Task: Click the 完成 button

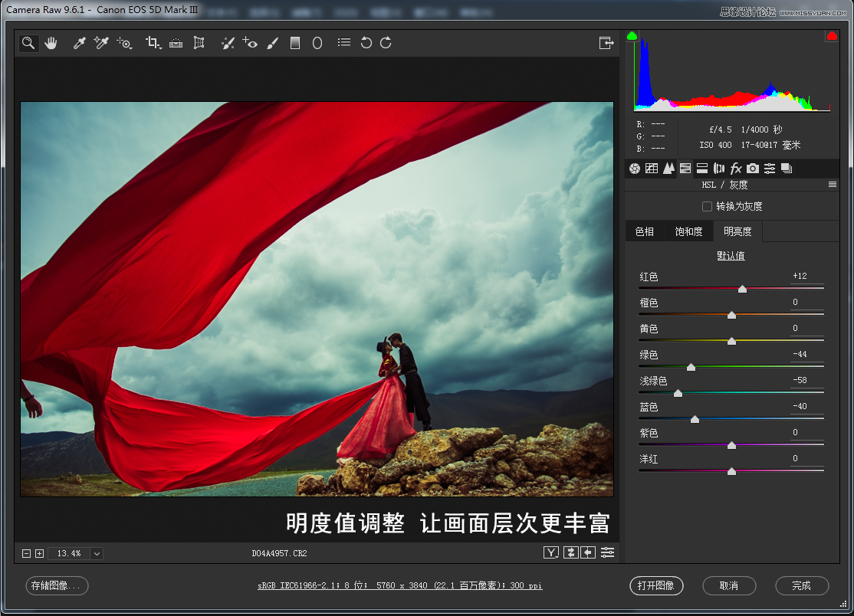Action: [802, 585]
